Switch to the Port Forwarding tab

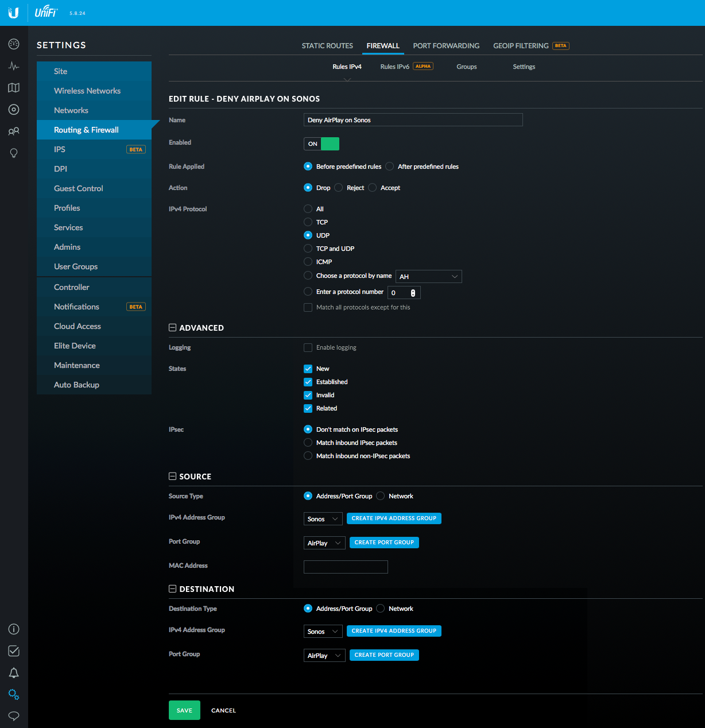click(x=446, y=46)
